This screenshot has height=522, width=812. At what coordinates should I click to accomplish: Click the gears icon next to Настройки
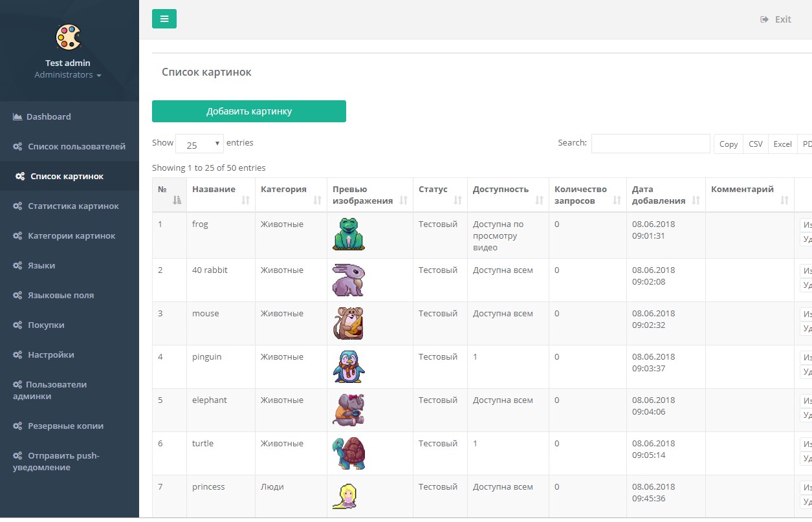(x=18, y=355)
